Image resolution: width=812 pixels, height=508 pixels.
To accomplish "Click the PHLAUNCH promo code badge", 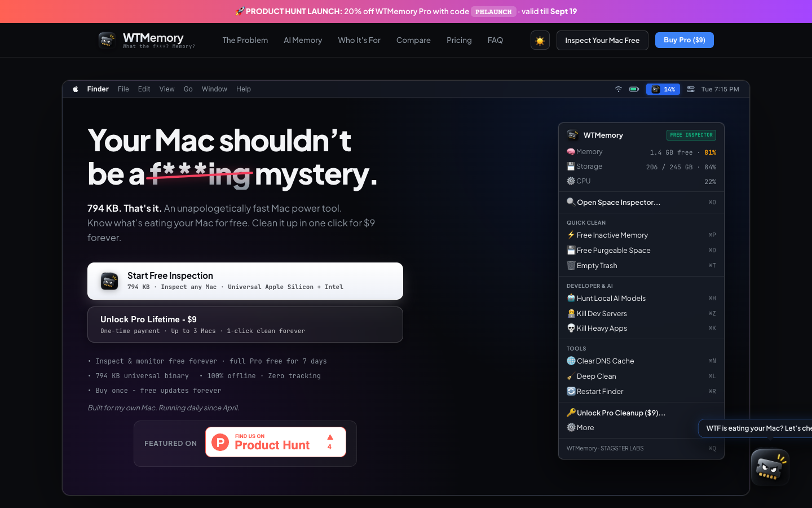I will coord(493,11).
